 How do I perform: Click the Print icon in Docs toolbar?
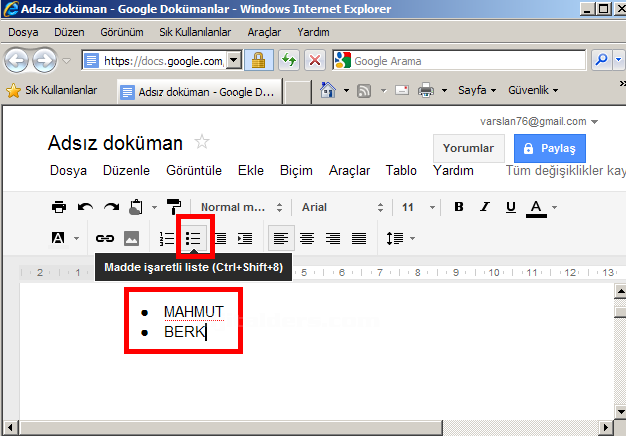59,207
